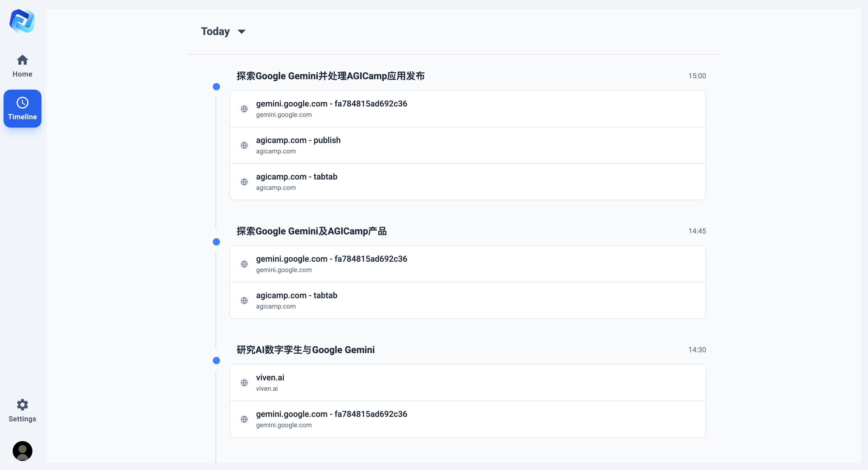Open the app logo at top left
Image resolution: width=868 pixels, height=470 pixels.
point(22,21)
